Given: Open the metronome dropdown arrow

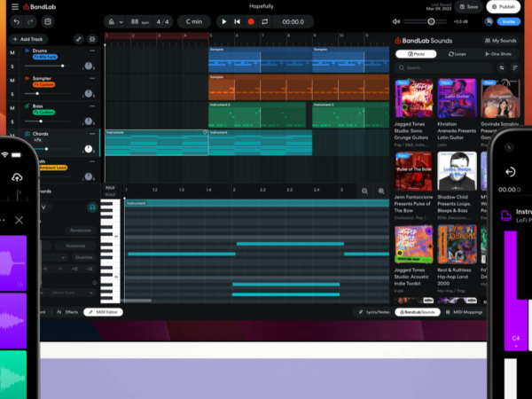Looking at the screenshot, I should [x=121, y=22].
